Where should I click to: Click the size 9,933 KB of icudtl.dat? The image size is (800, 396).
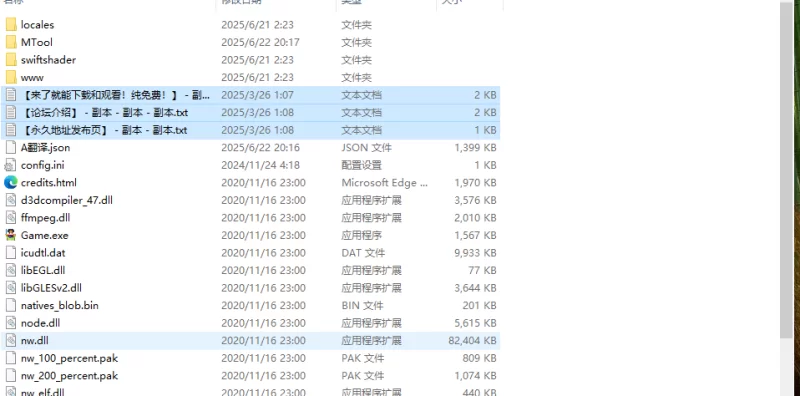(475, 253)
